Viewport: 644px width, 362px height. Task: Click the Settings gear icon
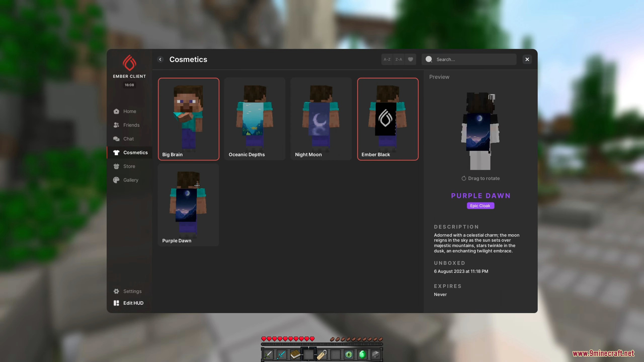[116, 291]
